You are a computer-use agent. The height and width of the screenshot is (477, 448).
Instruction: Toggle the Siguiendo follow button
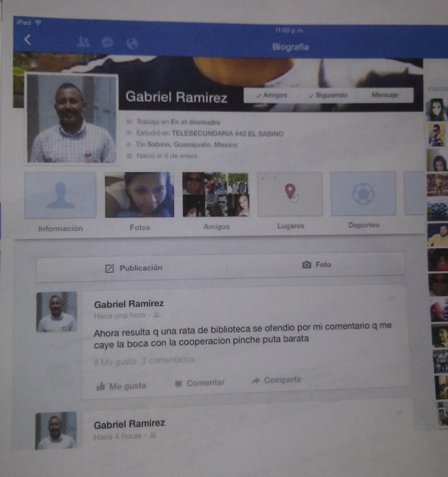click(328, 95)
